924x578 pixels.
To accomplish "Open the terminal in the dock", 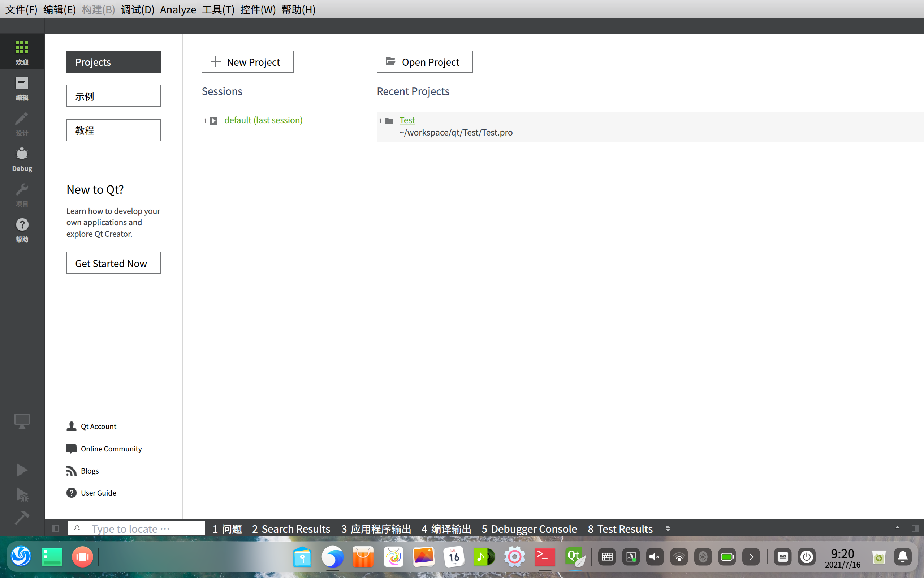I will coord(544,557).
